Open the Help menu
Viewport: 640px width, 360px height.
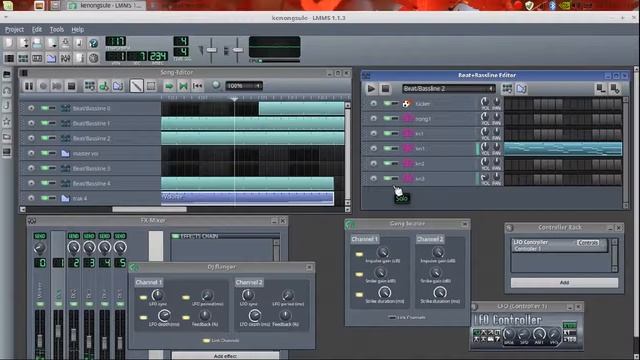pyautogui.click(x=78, y=29)
